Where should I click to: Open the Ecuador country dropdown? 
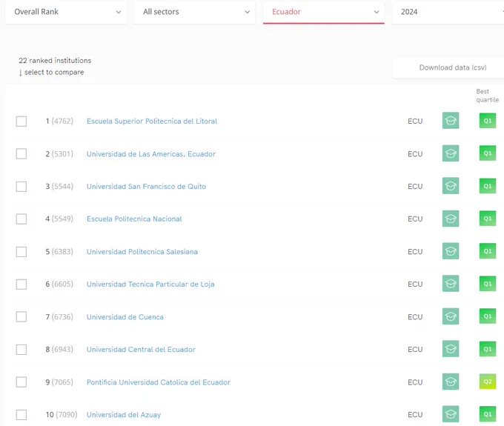(324, 12)
